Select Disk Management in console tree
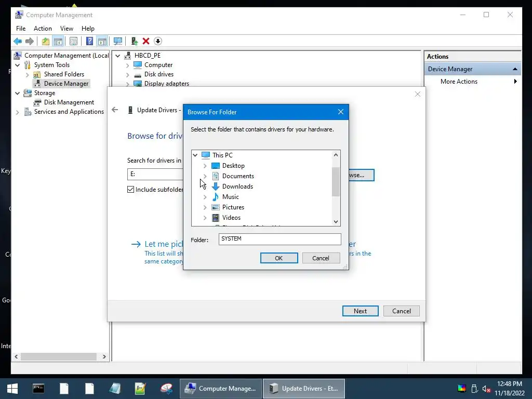The image size is (532, 399). (69, 102)
